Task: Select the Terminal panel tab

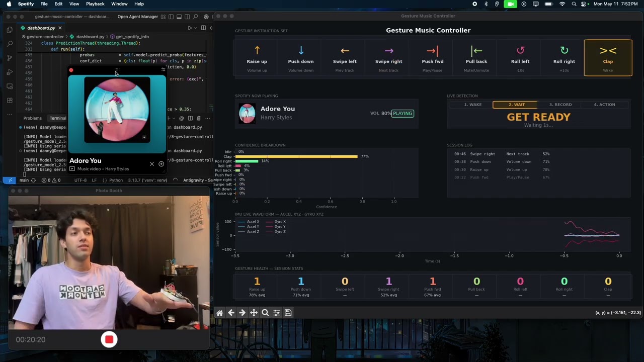Action: point(58,118)
